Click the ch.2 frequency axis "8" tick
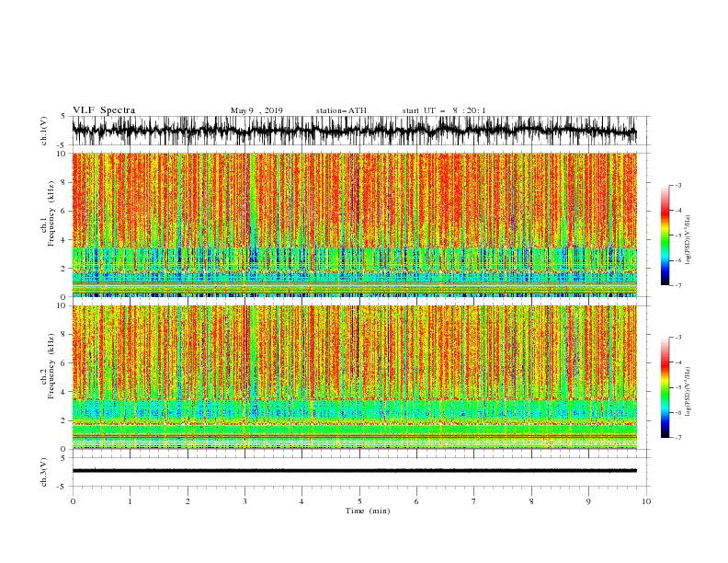This screenshot has height=563, width=728. pos(64,335)
